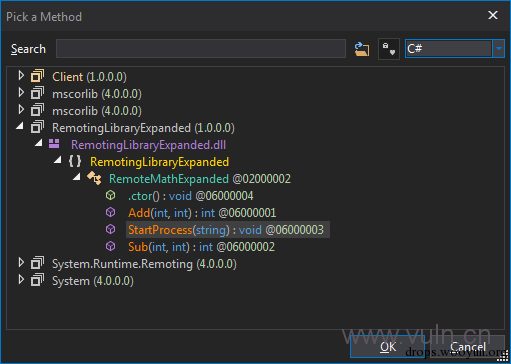Viewport: 511px width, 364px height.
Task: Confirm selection with the OK button
Action: tap(388, 347)
